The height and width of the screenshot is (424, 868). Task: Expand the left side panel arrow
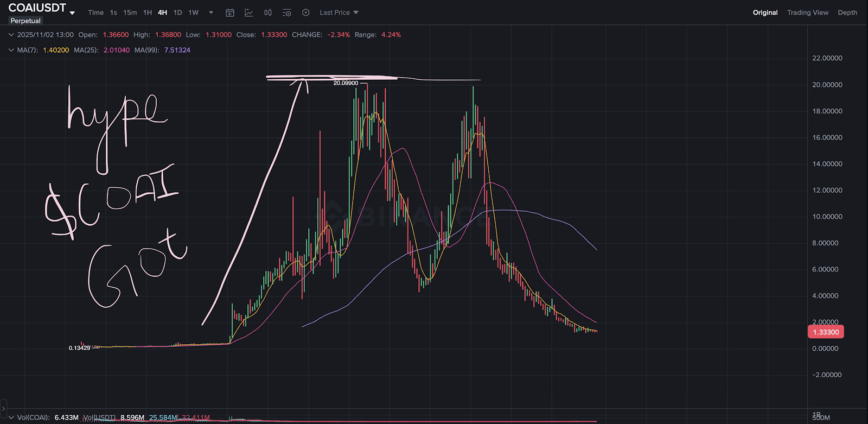3,408
